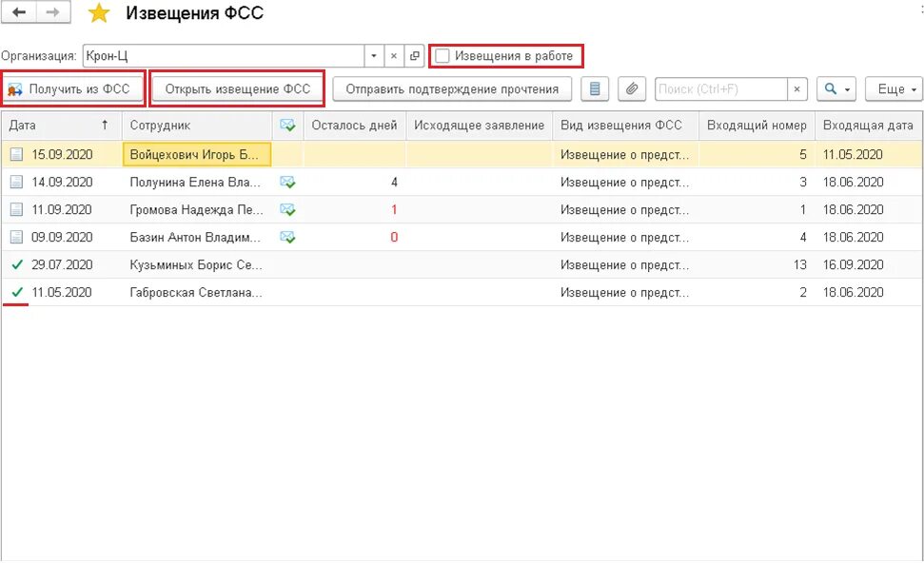Click the document icon in 11.09.2020 row
This screenshot has height=563, width=924.
point(16,209)
